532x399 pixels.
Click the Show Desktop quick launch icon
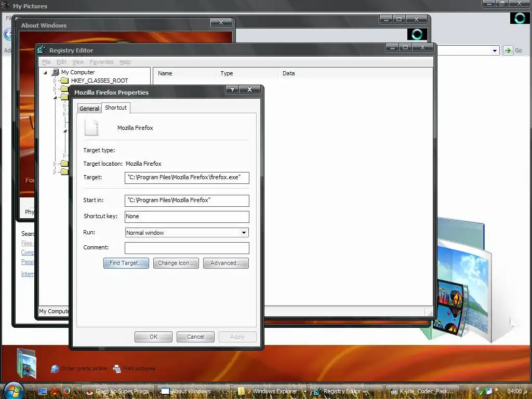[x=43, y=391]
